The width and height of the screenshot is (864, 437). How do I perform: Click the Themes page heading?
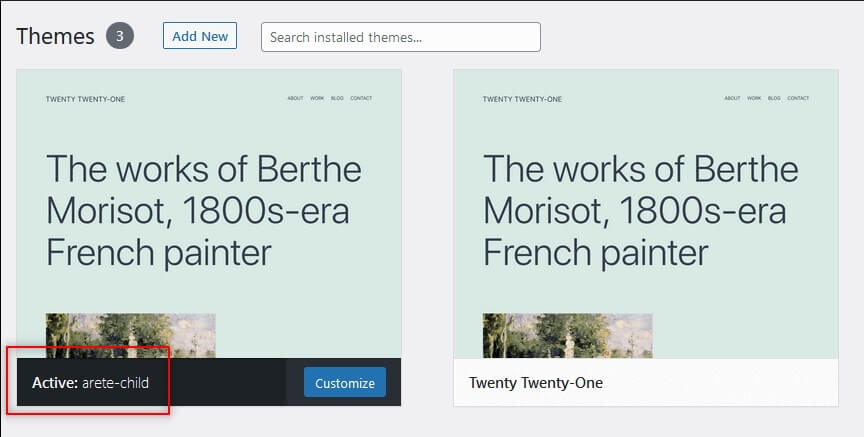coord(55,36)
